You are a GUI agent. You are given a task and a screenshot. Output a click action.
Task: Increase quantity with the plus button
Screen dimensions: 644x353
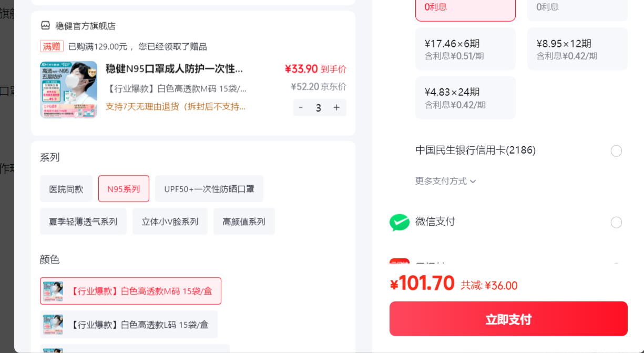click(336, 107)
